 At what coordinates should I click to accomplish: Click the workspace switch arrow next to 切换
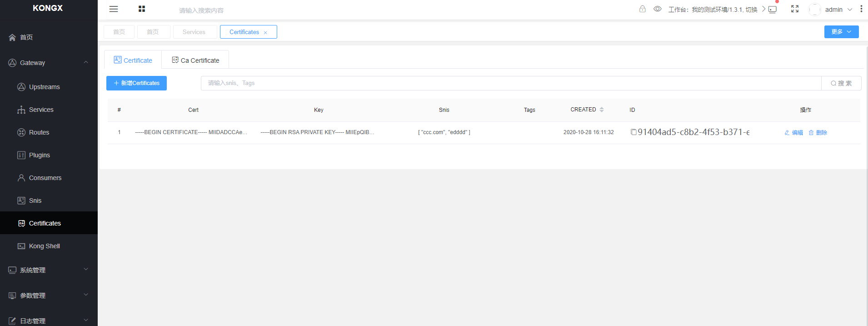point(763,9)
